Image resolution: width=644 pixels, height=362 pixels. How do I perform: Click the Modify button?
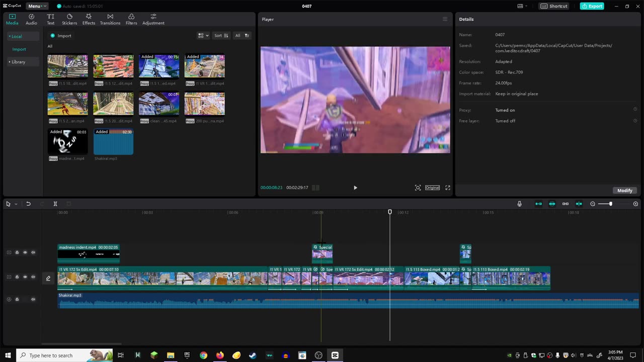(x=625, y=191)
